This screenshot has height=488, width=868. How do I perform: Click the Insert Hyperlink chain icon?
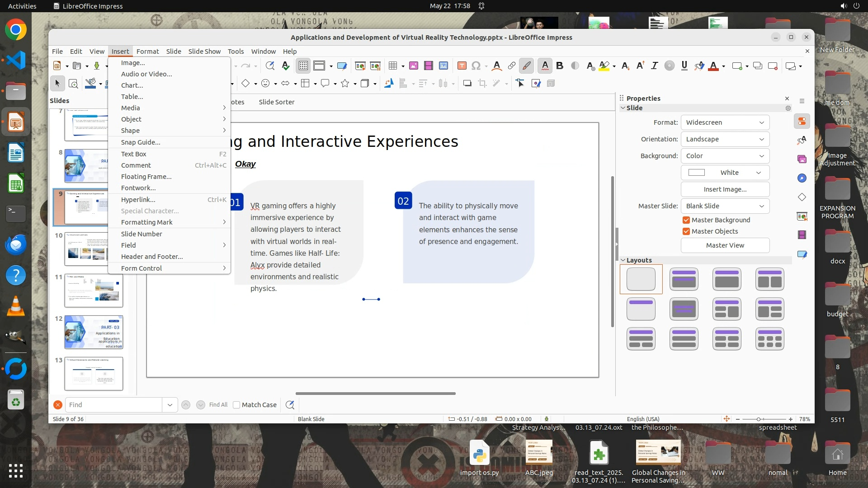(x=511, y=66)
